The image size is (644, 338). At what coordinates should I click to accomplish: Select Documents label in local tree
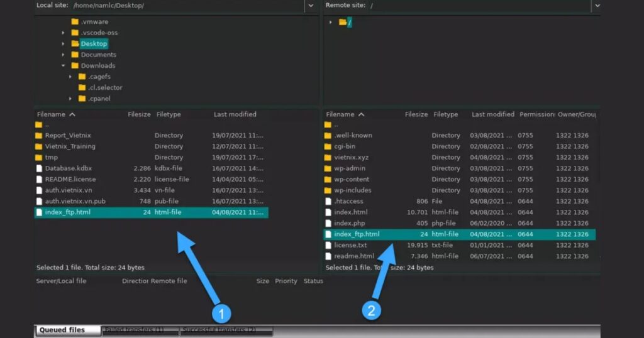[99, 55]
